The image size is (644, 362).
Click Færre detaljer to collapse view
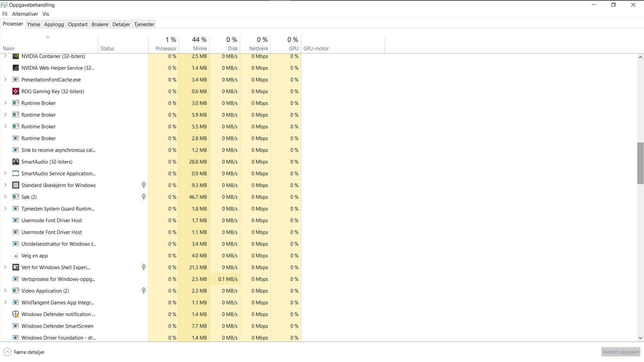(24, 352)
